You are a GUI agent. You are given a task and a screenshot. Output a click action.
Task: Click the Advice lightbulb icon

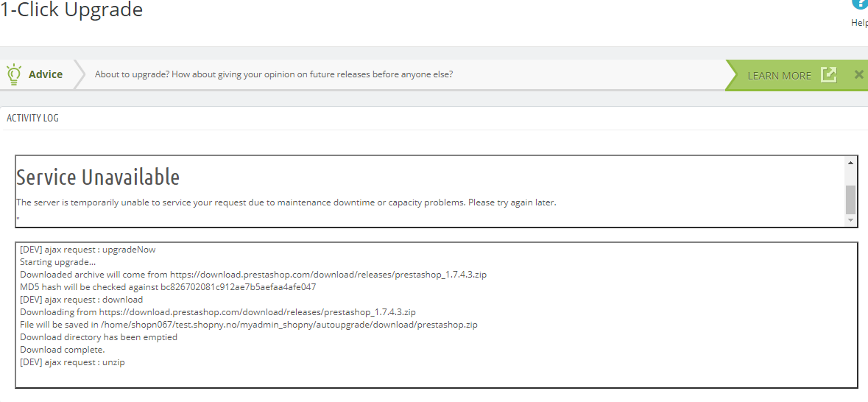(x=13, y=74)
